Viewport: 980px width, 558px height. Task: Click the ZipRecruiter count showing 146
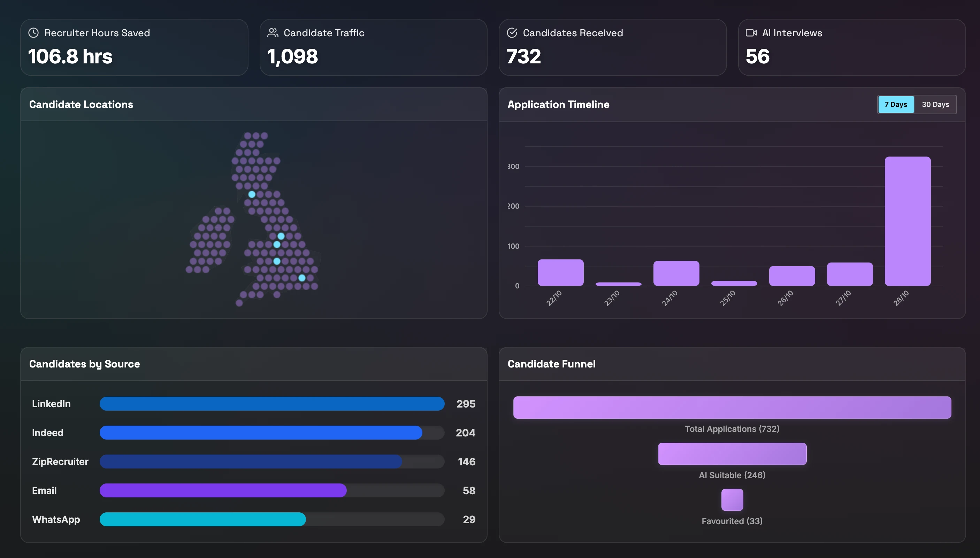[466, 462]
